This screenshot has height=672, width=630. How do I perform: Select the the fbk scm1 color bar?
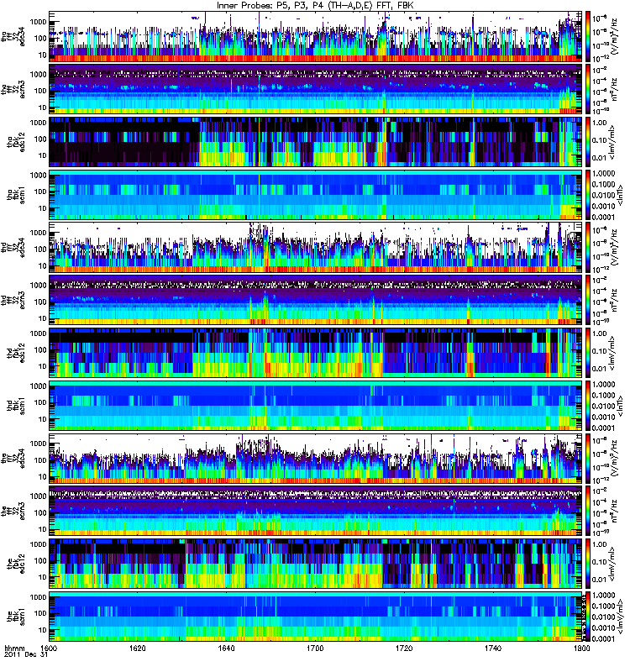click(x=588, y=617)
